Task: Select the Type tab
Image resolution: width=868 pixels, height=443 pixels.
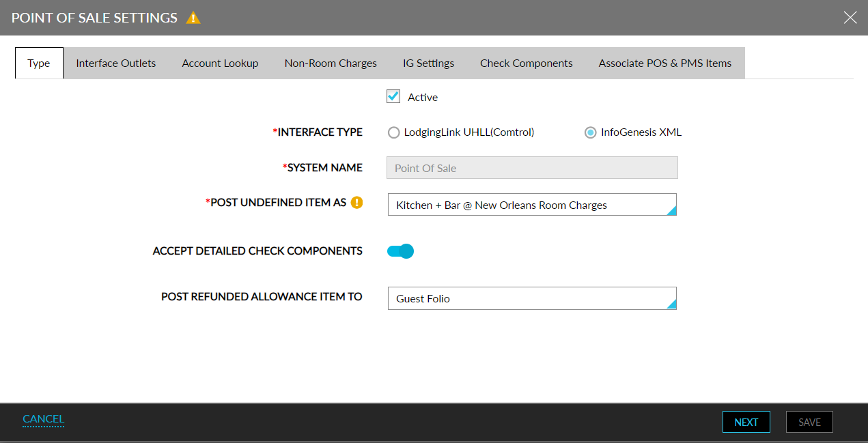Action: pos(39,63)
